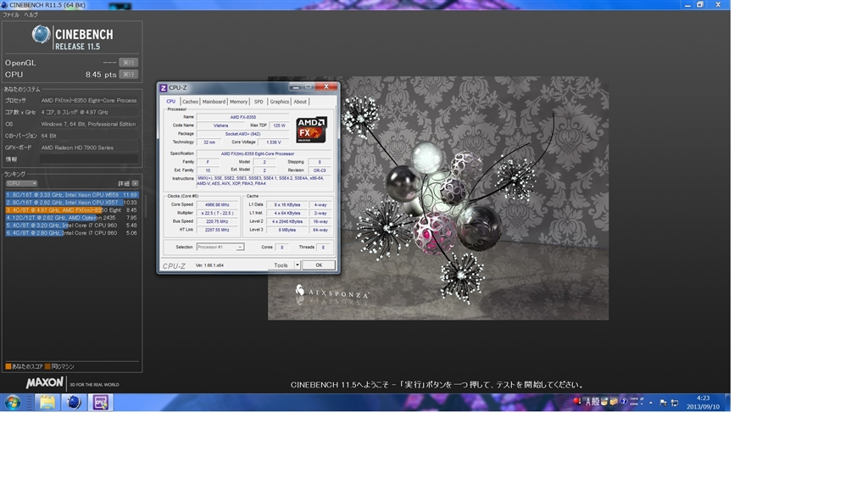
Task: Run the CPU benchmark test
Action: 127,75
